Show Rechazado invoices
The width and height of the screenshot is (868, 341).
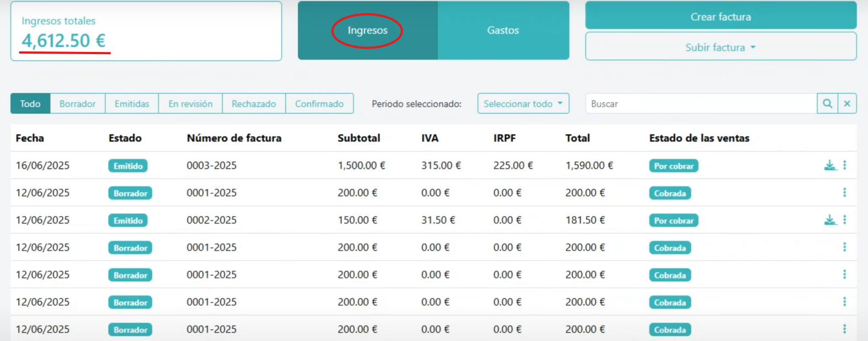point(253,103)
